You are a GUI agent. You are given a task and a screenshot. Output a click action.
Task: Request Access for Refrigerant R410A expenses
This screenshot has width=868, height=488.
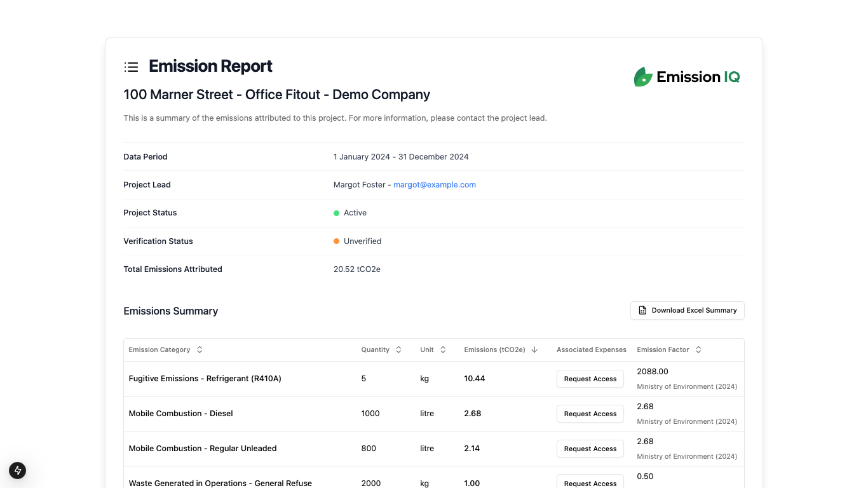tap(590, 379)
